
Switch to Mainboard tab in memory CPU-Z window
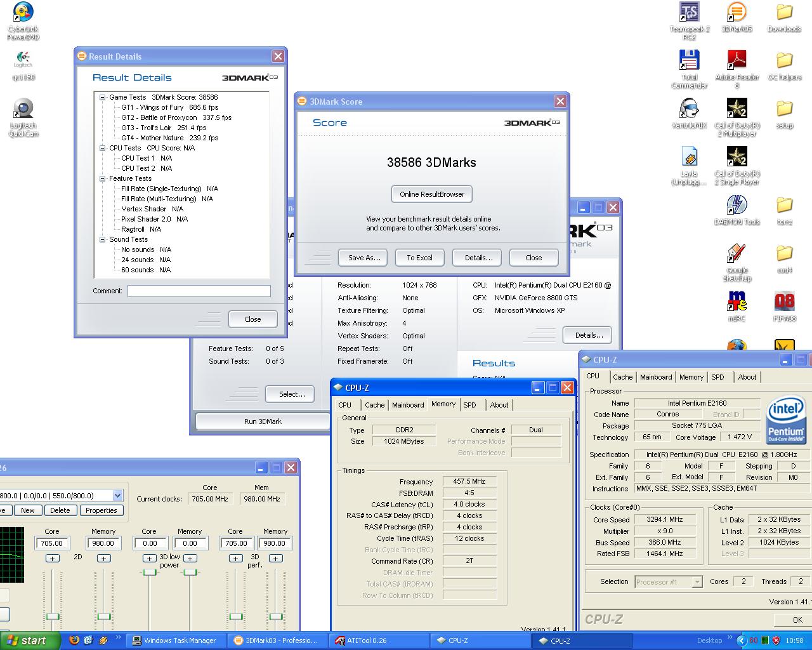pyautogui.click(x=408, y=405)
